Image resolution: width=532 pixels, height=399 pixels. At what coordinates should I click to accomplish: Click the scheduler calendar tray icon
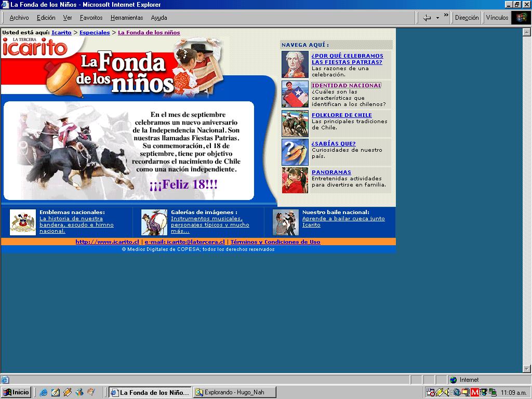[430, 393]
